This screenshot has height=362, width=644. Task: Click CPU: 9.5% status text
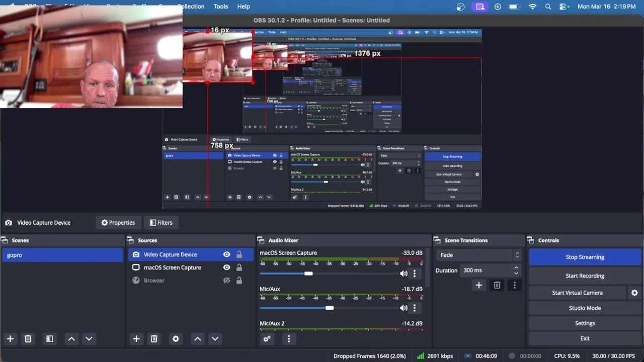[x=567, y=356]
